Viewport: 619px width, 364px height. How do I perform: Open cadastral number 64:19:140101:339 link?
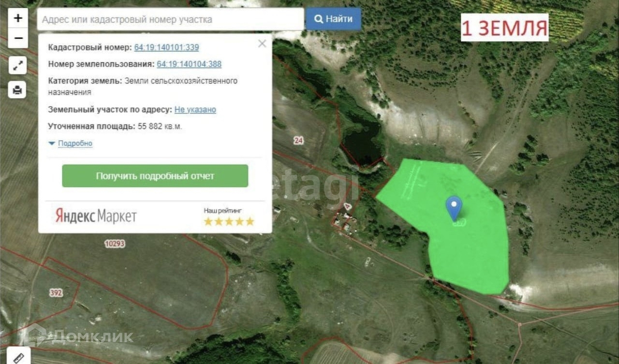[166, 47]
